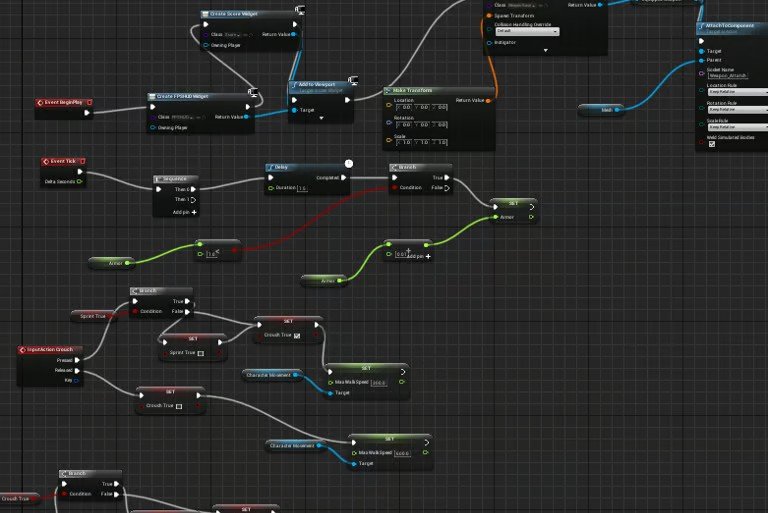Edit upper SET Max Walk Speed value
The width and height of the screenshot is (768, 513).
click(x=379, y=383)
